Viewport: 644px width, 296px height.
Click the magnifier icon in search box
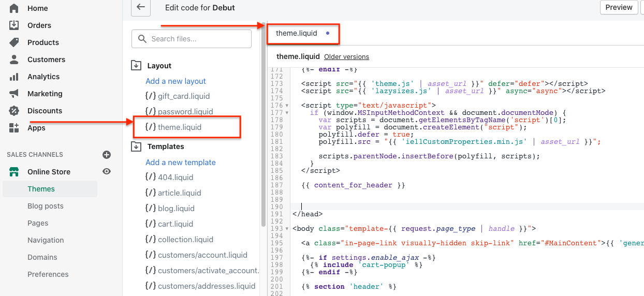pos(142,39)
